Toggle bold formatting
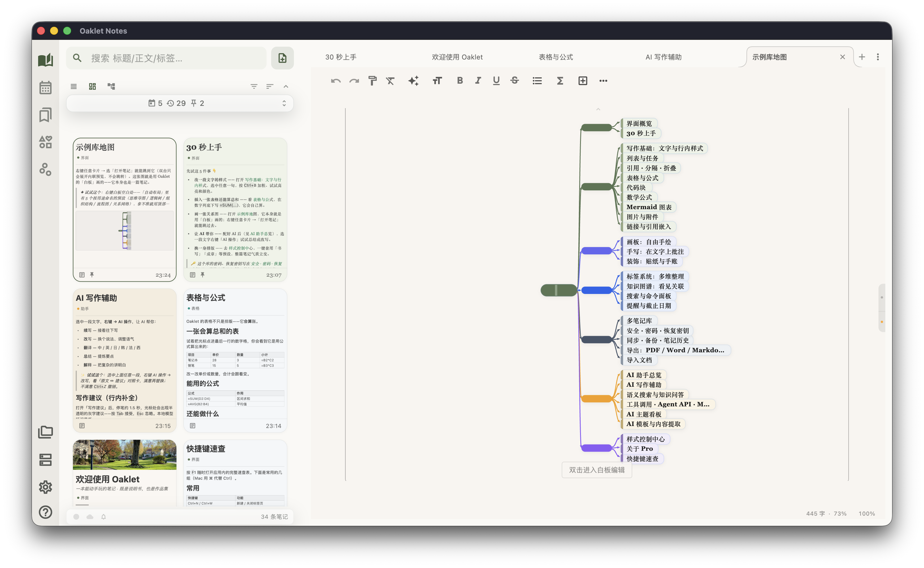 460,81
